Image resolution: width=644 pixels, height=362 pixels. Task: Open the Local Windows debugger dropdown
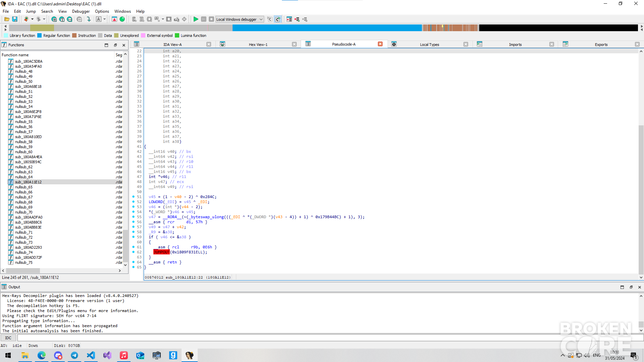[x=240, y=19]
